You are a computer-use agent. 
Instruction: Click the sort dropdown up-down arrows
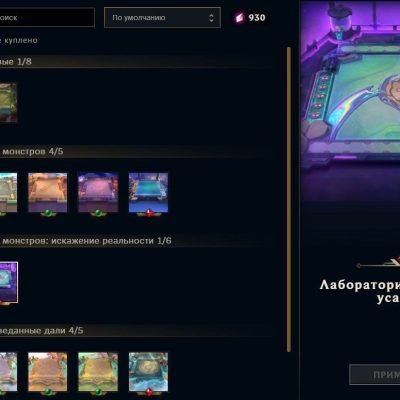click(x=211, y=18)
